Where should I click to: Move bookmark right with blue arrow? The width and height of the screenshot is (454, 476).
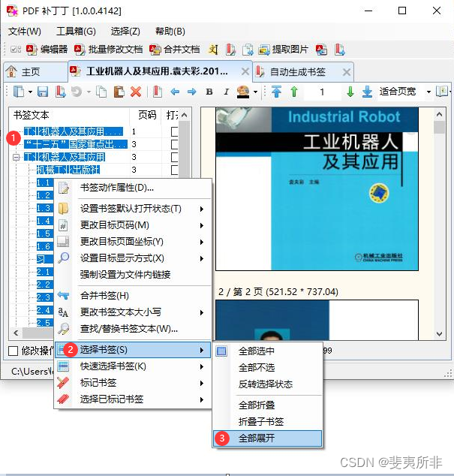point(192,92)
